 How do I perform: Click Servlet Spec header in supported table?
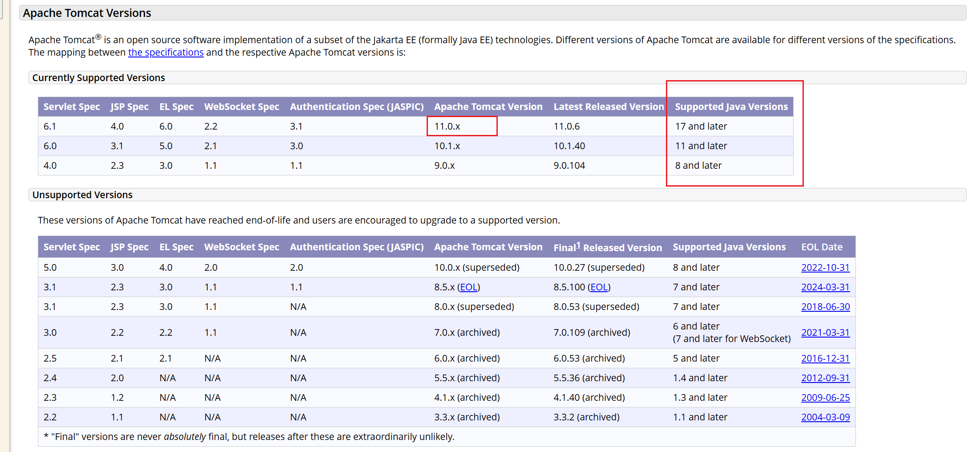pyautogui.click(x=72, y=107)
